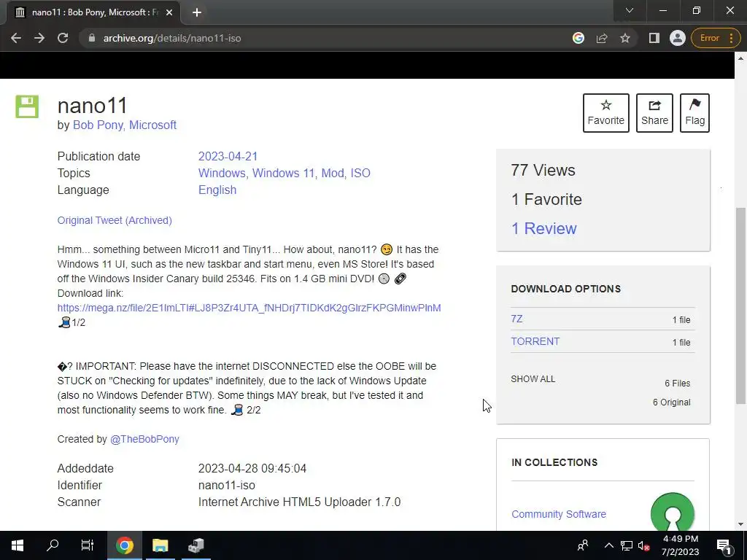Open the Chrome Error menu button
The image size is (747, 560).
[716, 38]
